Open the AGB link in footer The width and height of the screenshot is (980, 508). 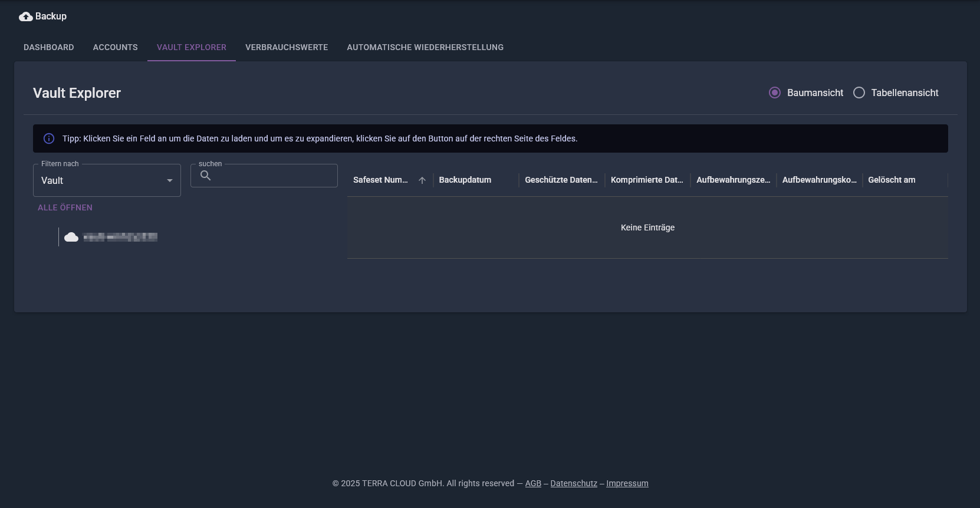pos(533,483)
